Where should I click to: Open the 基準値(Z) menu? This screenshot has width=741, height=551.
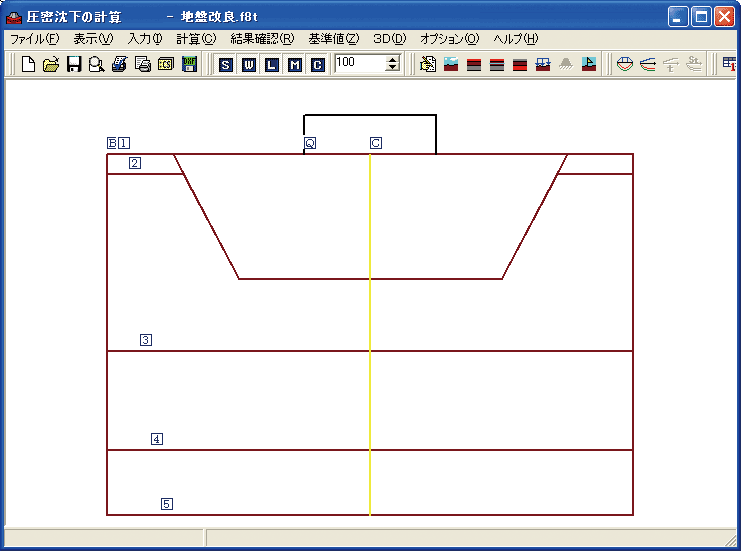334,39
